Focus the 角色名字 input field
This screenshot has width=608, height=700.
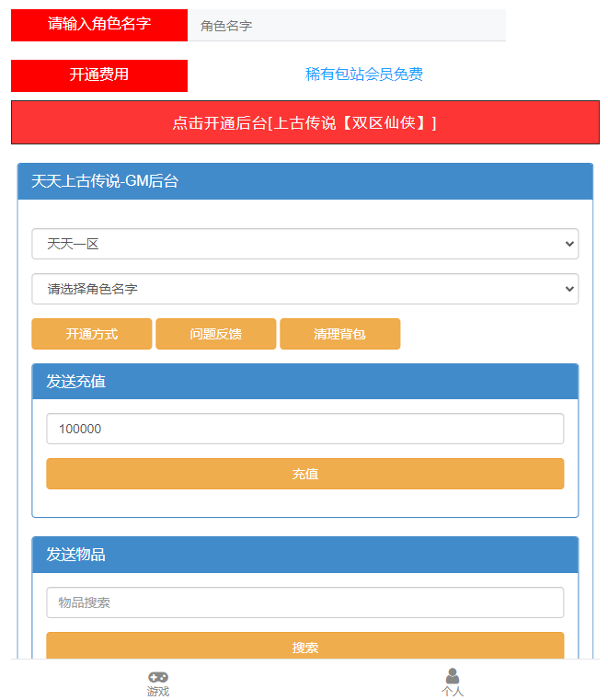(x=347, y=26)
